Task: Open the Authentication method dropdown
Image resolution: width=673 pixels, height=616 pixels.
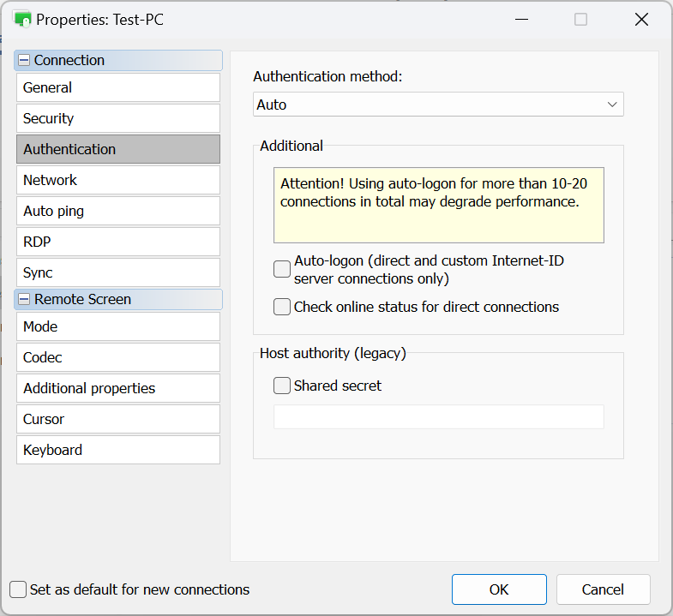Action: (x=438, y=105)
